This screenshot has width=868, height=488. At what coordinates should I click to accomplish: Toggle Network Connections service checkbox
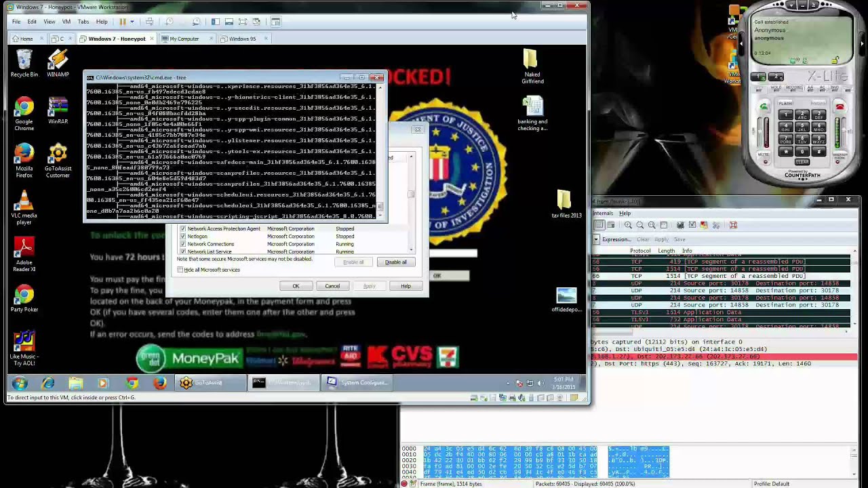[x=182, y=244]
